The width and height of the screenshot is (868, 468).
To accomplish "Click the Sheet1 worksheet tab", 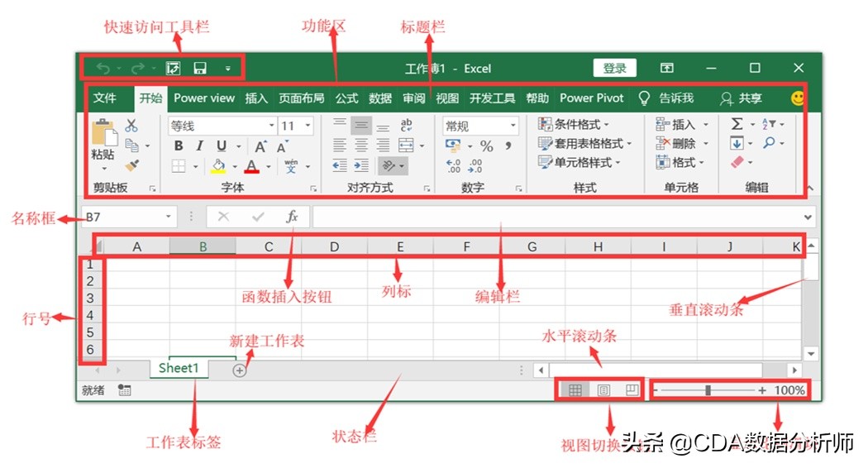I will point(179,368).
